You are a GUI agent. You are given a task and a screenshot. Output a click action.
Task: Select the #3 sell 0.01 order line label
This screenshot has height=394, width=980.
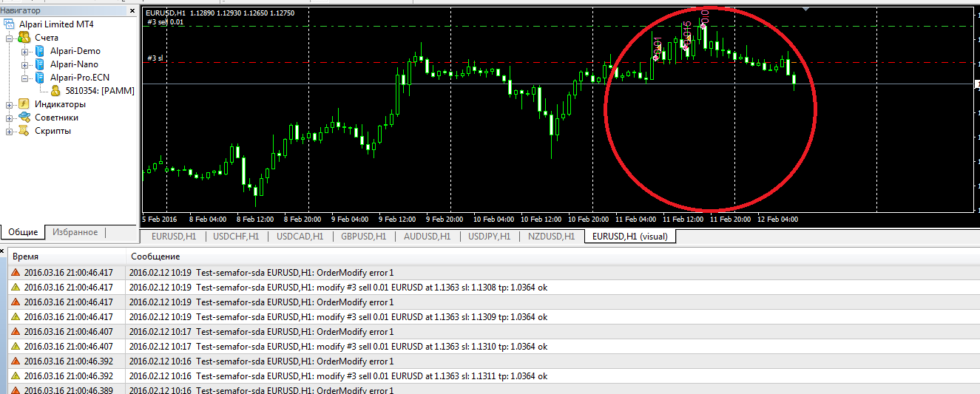165,22
